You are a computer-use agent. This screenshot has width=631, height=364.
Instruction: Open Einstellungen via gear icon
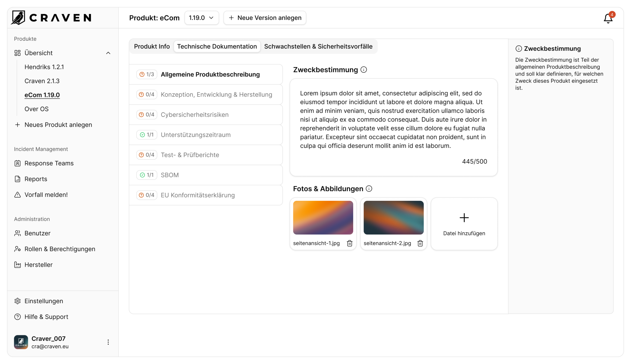[18, 301]
